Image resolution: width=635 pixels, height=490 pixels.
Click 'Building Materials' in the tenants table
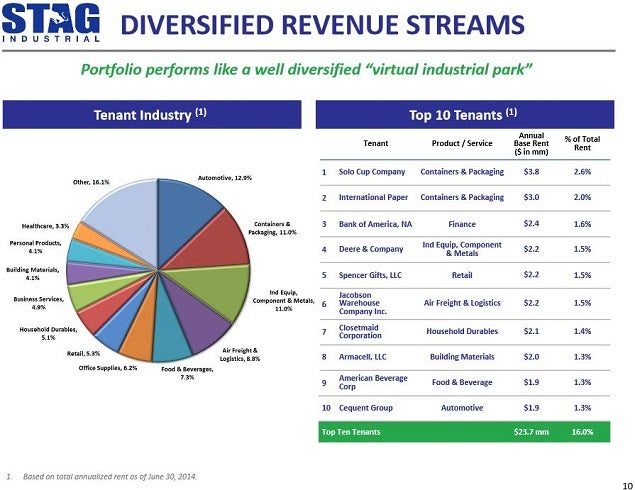pos(462,357)
